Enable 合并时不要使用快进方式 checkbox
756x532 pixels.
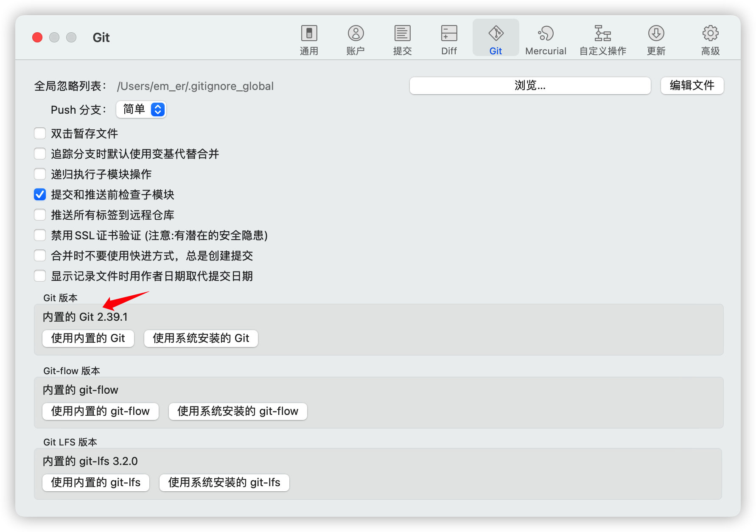point(40,255)
